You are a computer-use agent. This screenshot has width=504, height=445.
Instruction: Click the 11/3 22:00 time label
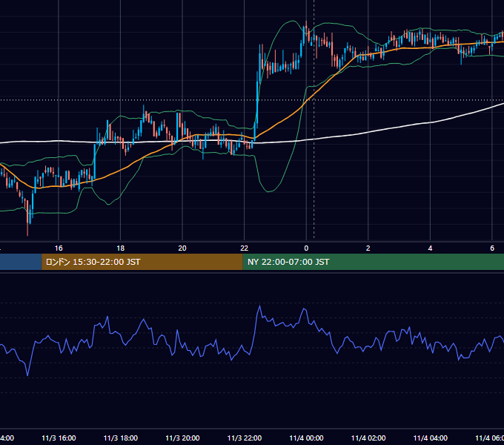click(245, 438)
